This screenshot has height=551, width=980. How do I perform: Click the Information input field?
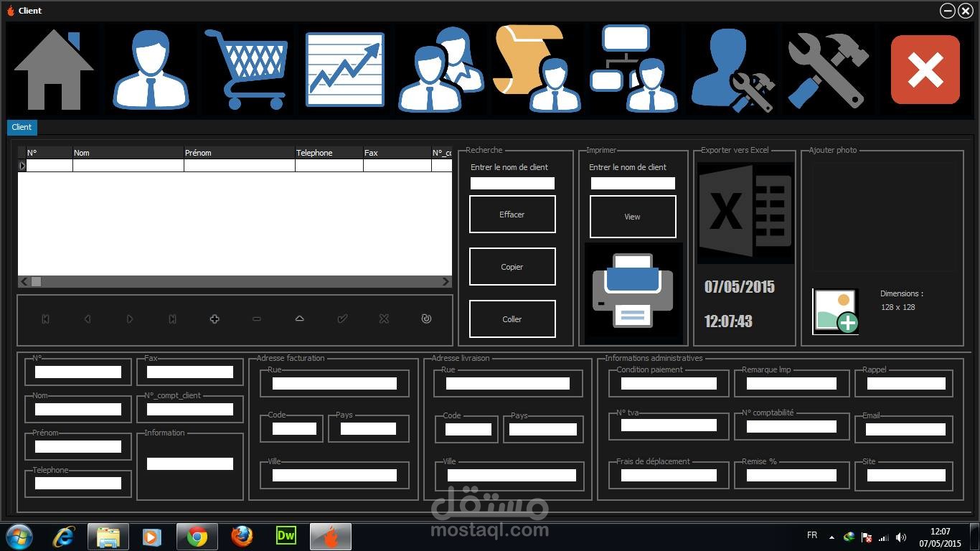coord(190,464)
